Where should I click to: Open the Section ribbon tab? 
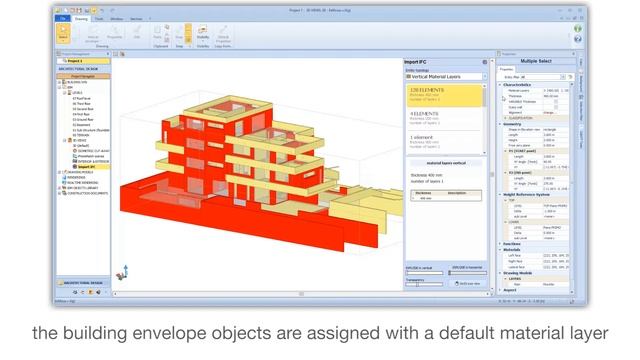136,19
